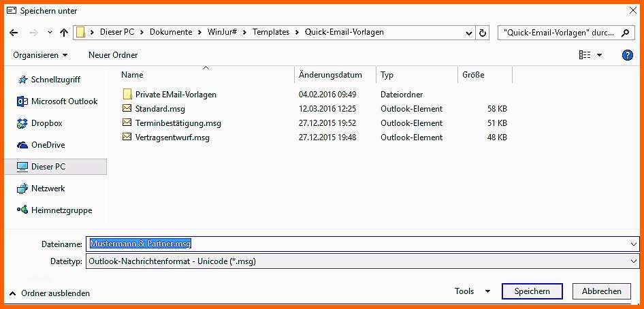This screenshot has height=309, width=644.
Task: Go up one folder level
Action: 64,33
